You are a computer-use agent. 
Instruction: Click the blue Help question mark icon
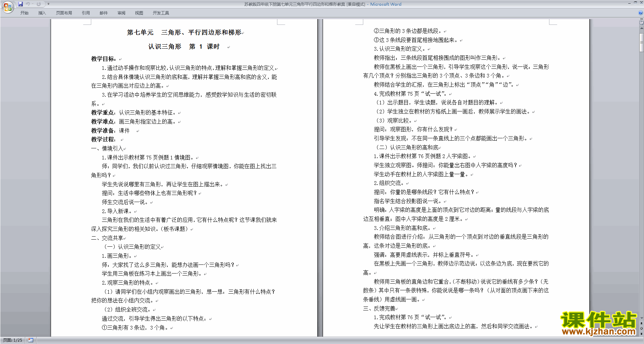(x=641, y=13)
